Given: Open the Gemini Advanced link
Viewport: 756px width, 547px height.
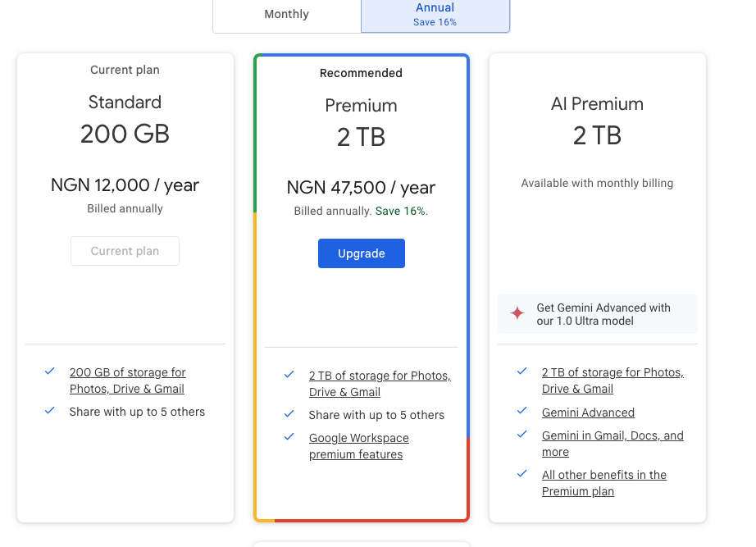Looking at the screenshot, I should (x=588, y=413).
